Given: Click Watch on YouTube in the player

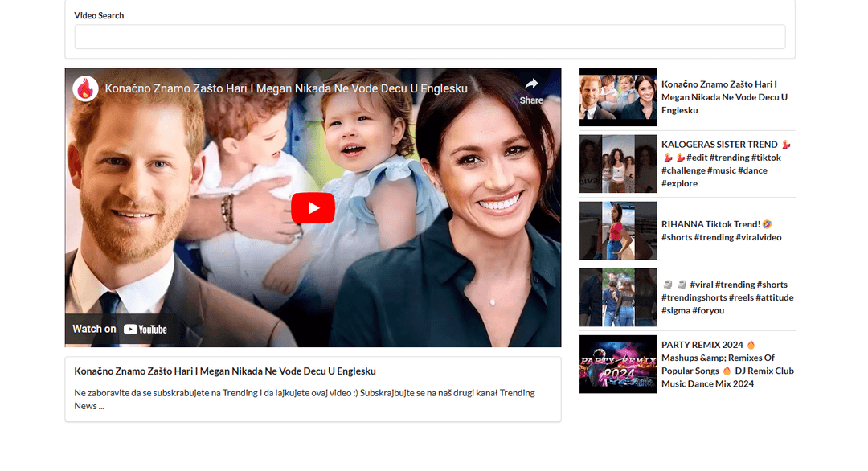Looking at the screenshot, I should [x=121, y=329].
